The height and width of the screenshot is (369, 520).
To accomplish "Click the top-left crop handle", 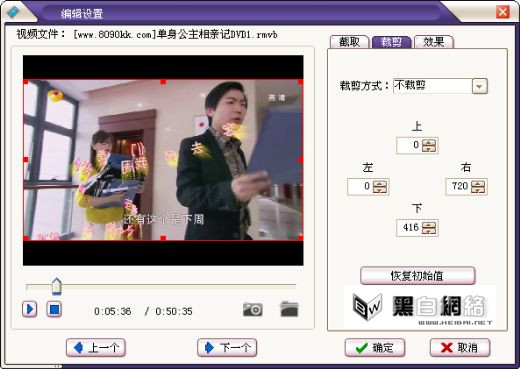I will point(26,81).
